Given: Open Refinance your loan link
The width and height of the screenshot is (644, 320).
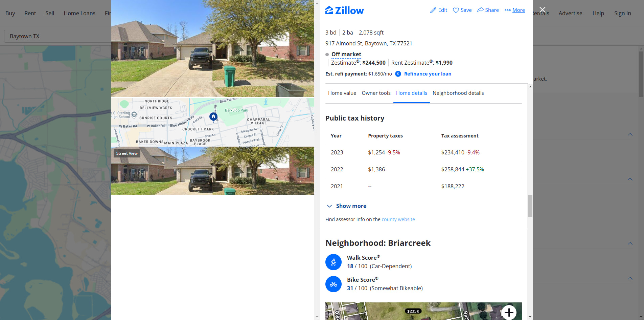Looking at the screenshot, I should pos(428,74).
